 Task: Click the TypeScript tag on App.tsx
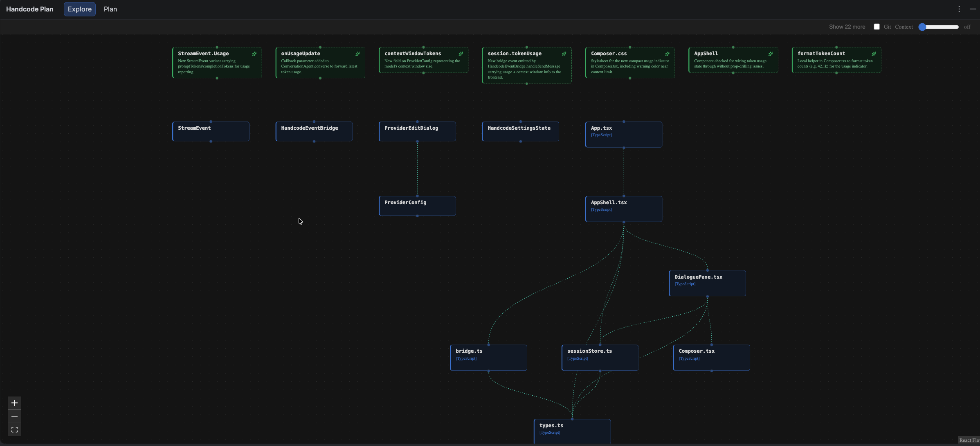(x=601, y=135)
